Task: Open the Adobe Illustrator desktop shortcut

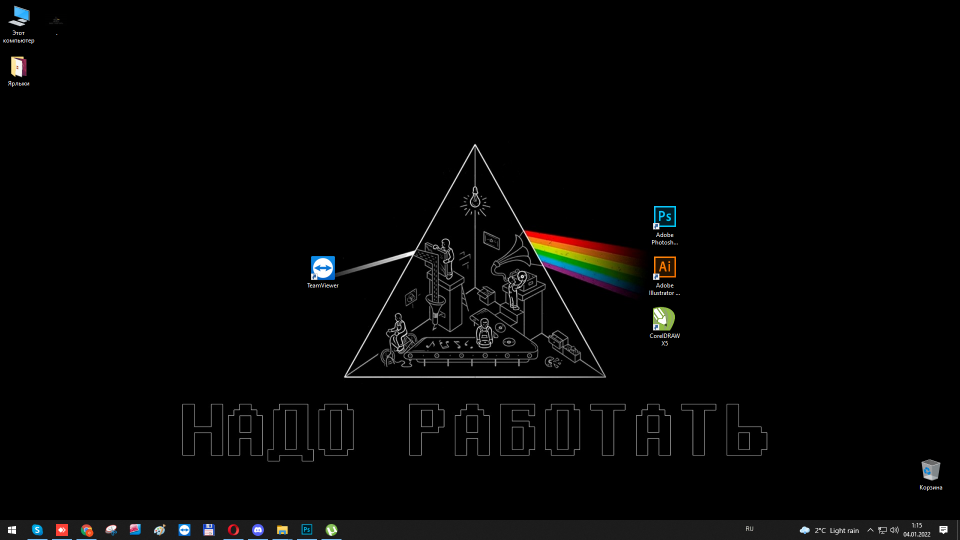Action: pyautogui.click(x=664, y=276)
